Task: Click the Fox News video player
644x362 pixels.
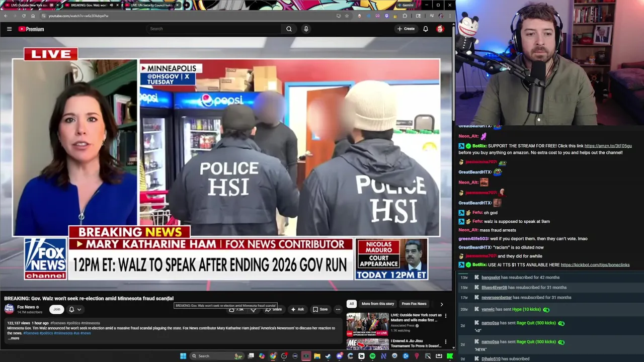Action: point(226,163)
